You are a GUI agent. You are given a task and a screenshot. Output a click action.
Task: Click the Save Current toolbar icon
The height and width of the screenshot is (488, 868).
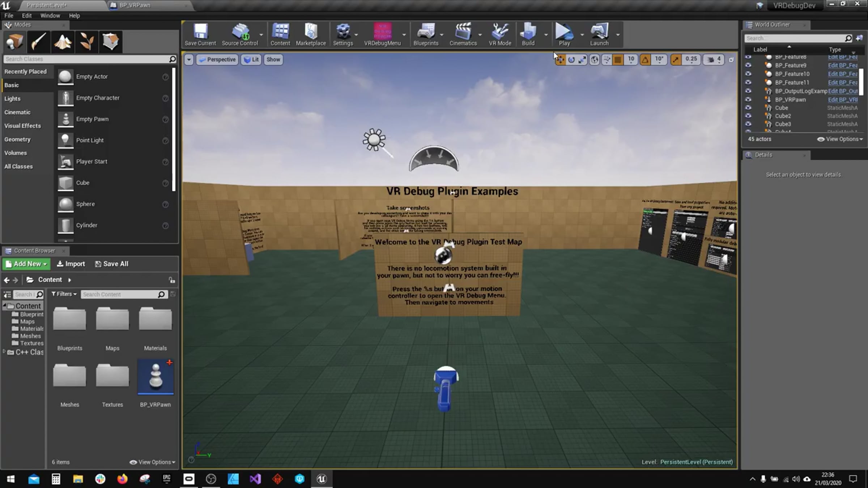tap(200, 35)
